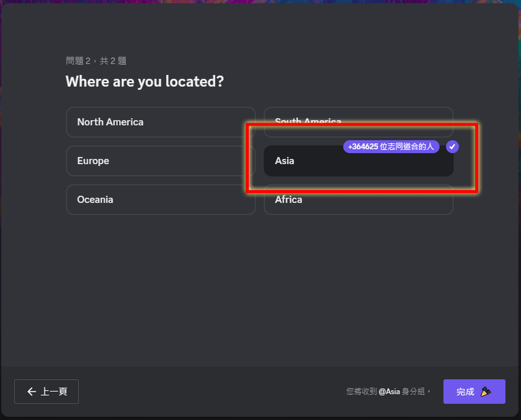The width and height of the screenshot is (521, 420).
Task: Click the 您將收到 role notice text
Action: point(388,392)
